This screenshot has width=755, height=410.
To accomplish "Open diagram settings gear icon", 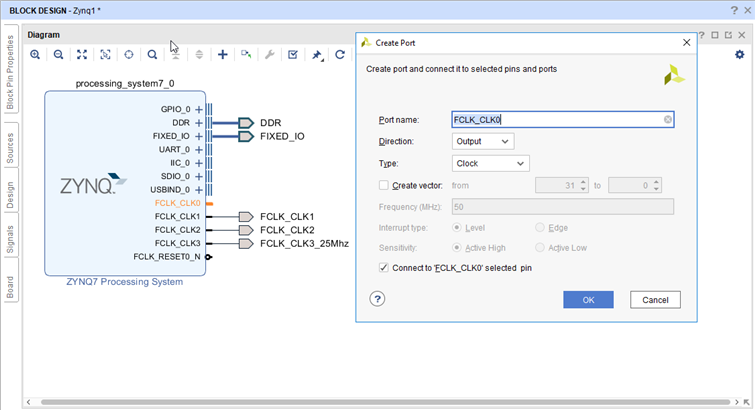I will point(740,55).
